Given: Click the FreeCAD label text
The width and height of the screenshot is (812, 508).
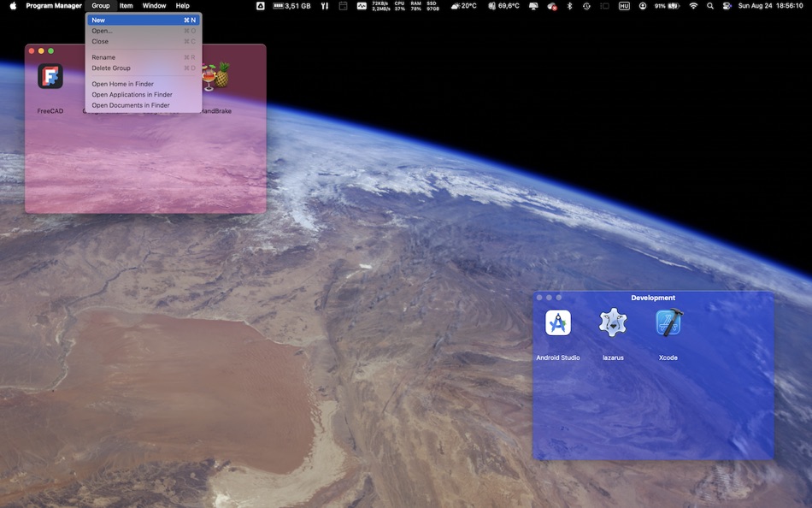Looking at the screenshot, I should 50,111.
